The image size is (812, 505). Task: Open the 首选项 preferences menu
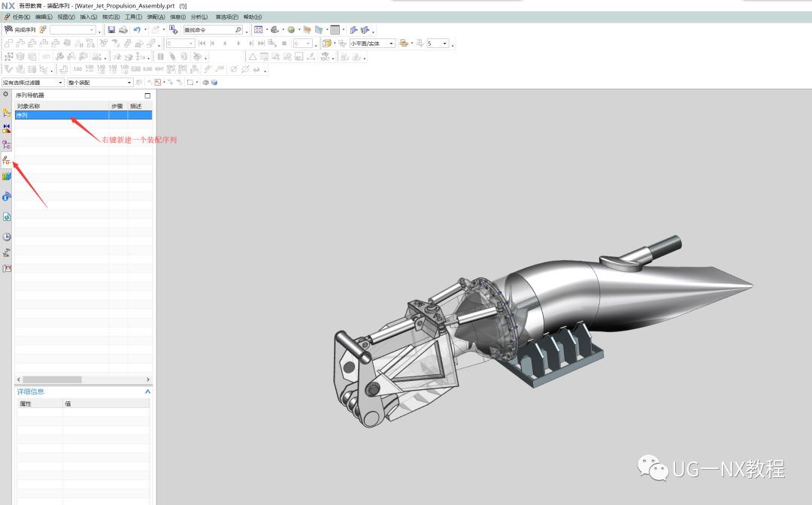tap(227, 17)
